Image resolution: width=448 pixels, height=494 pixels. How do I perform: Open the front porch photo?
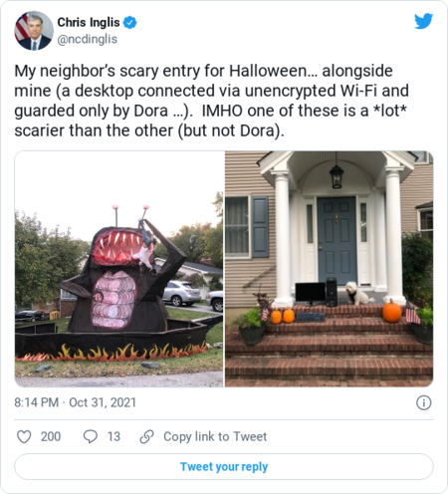(x=330, y=269)
